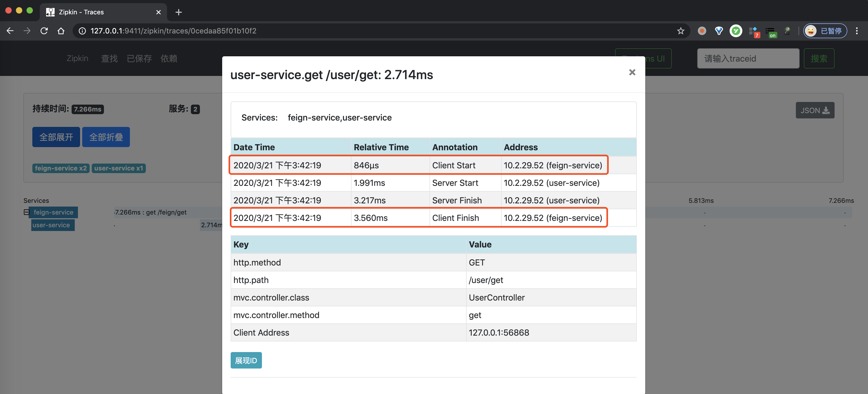
Task: Open the blue shield extension icon
Action: pos(719,31)
